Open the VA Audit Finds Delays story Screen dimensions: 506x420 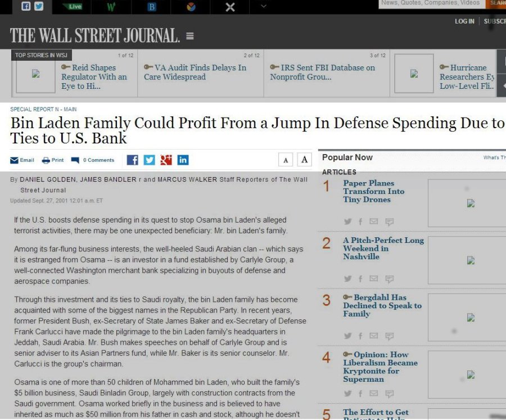coord(195,73)
